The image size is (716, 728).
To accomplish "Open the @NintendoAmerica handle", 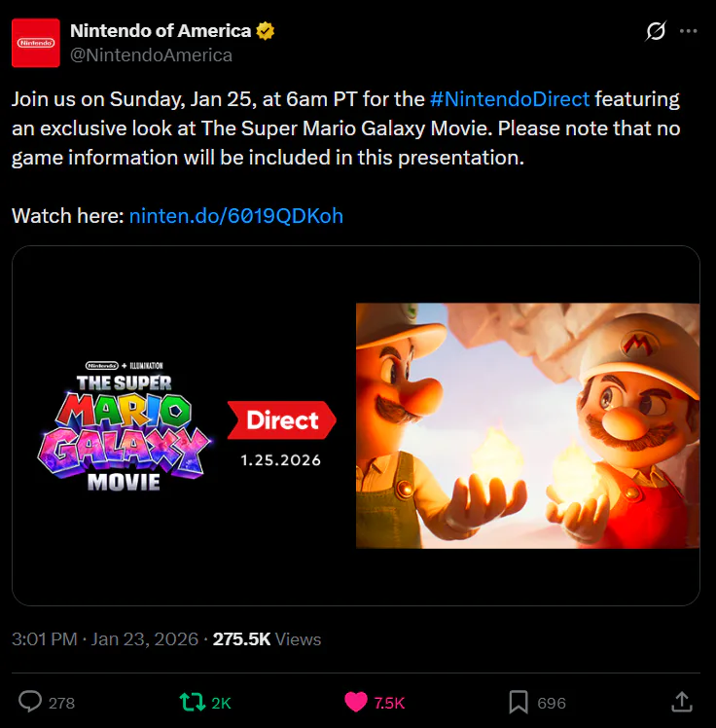I will coord(151,55).
